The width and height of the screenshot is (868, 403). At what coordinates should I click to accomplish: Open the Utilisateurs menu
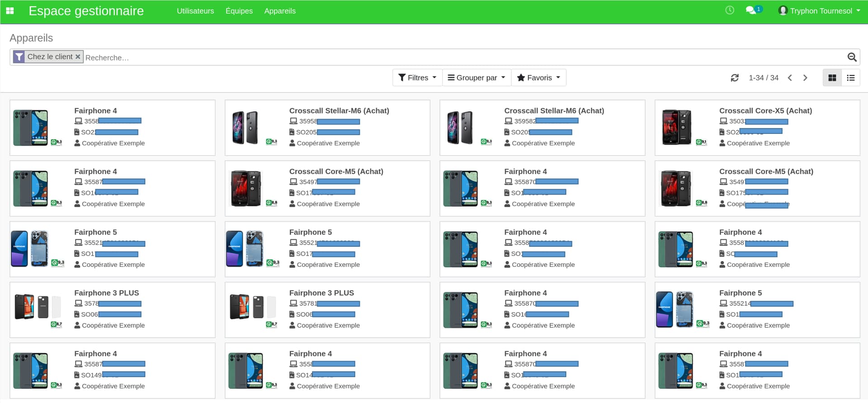195,11
